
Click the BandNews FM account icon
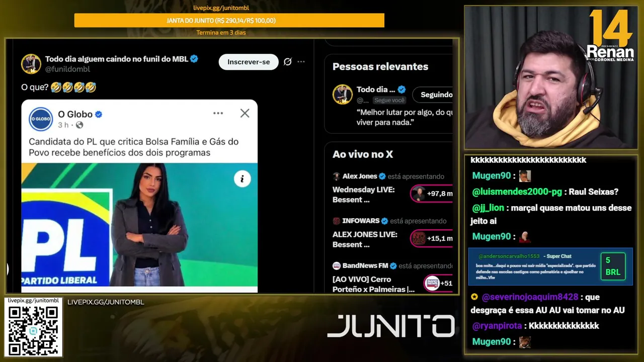[337, 265]
